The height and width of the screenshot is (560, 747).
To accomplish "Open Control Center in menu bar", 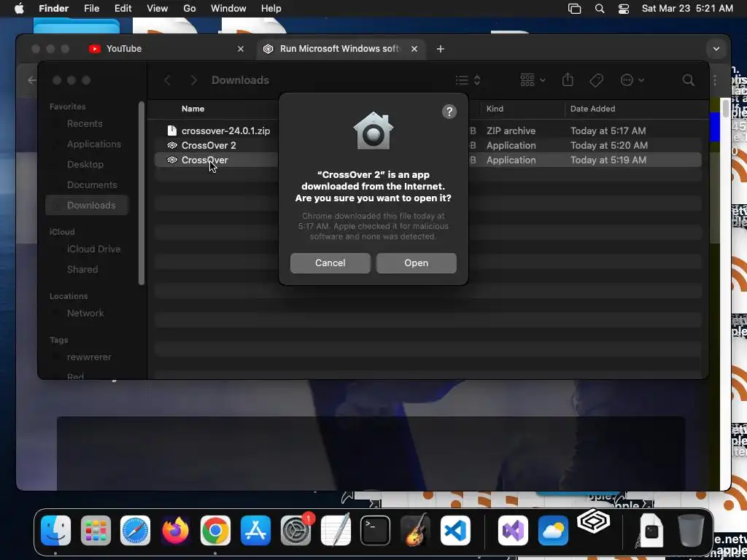I will [624, 9].
